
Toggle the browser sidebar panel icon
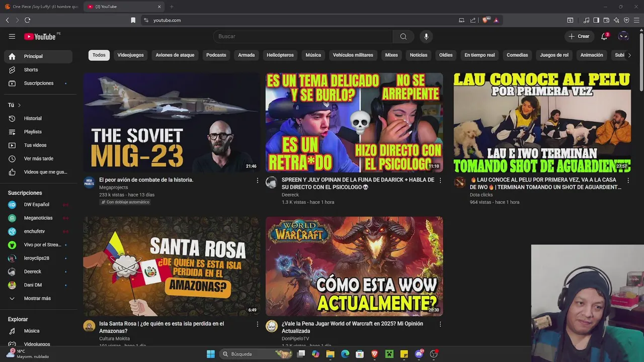coord(596,20)
